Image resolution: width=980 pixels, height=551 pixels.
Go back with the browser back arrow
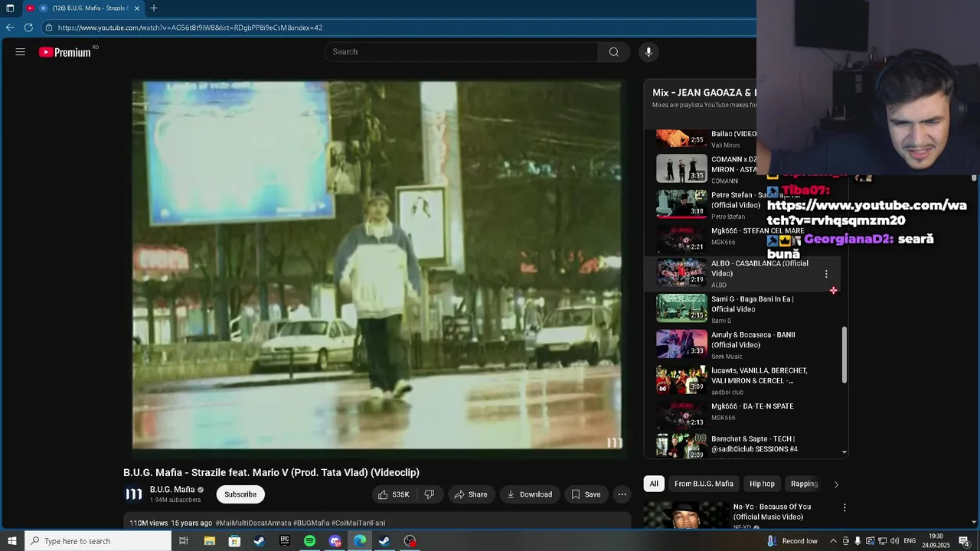(x=10, y=28)
